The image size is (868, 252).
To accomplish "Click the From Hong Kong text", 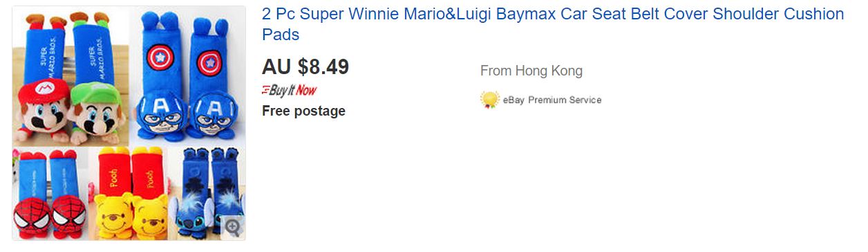I will (x=531, y=71).
